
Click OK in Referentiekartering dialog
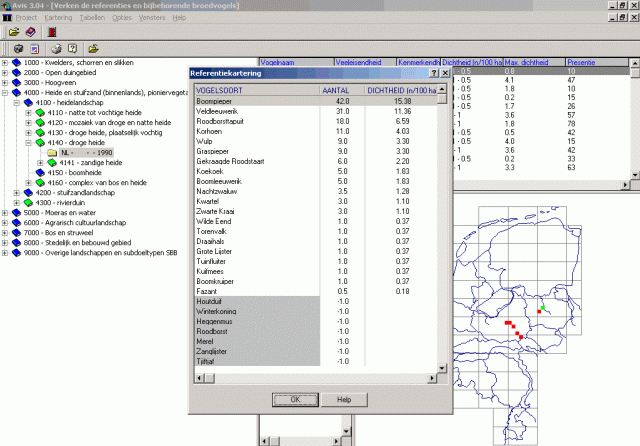coord(295,399)
